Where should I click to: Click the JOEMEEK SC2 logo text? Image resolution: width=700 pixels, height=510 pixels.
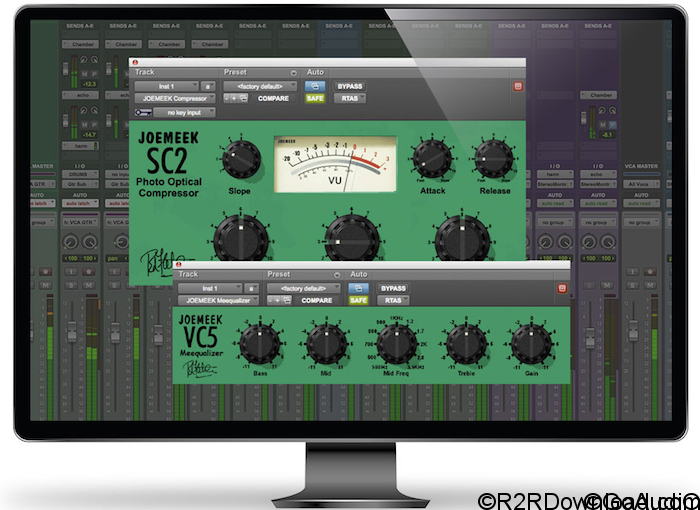coord(168,153)
